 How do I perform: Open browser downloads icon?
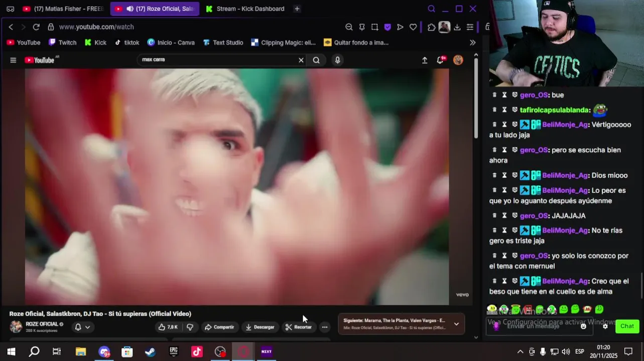click(x=457, y=27)
